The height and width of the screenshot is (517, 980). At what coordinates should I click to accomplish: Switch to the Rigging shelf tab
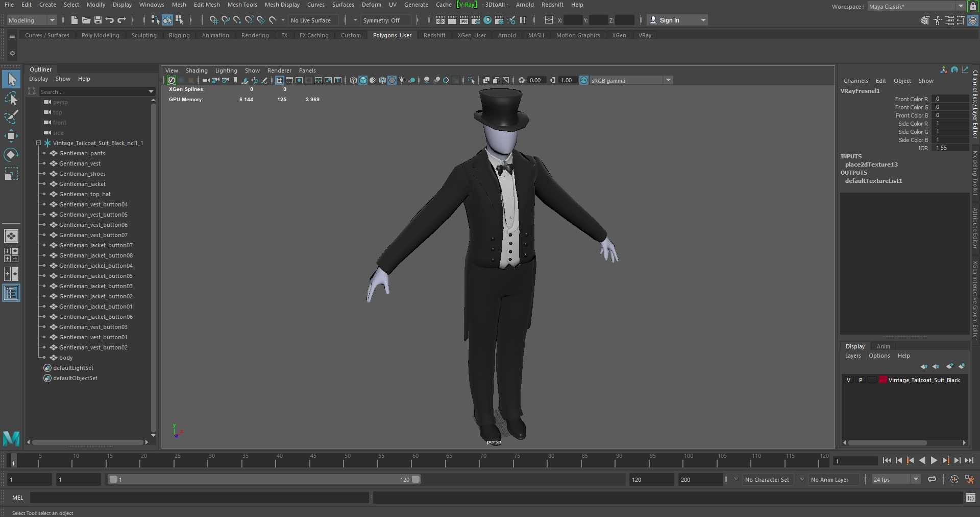point(179,35)
